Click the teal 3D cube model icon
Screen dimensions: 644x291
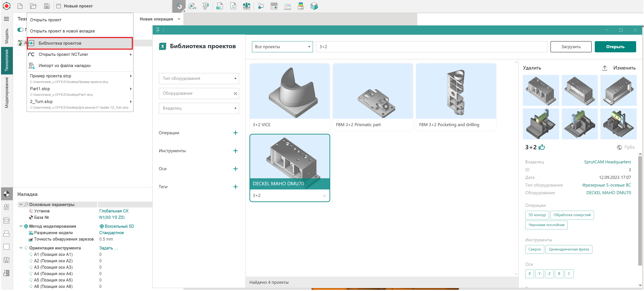(x=314, y=6)
